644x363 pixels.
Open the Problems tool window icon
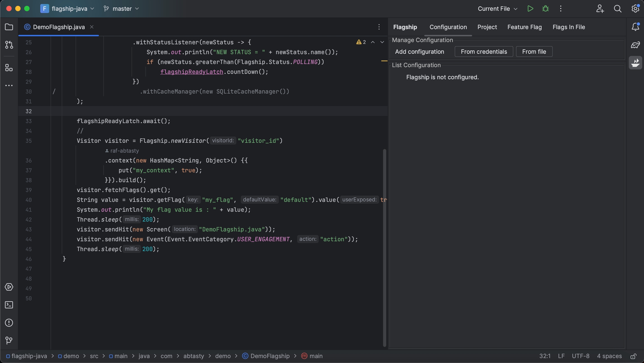click(x=9, y=323)
